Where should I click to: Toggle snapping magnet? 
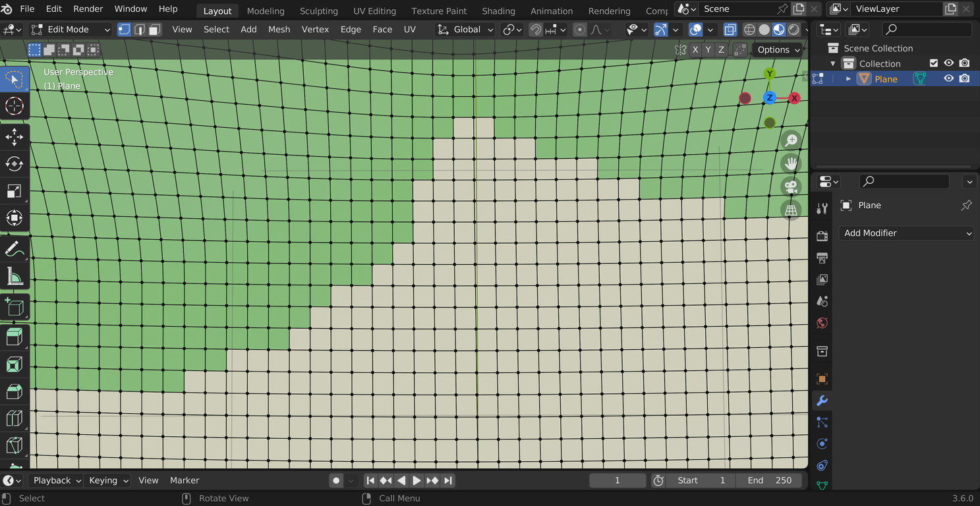coord(536,30)
